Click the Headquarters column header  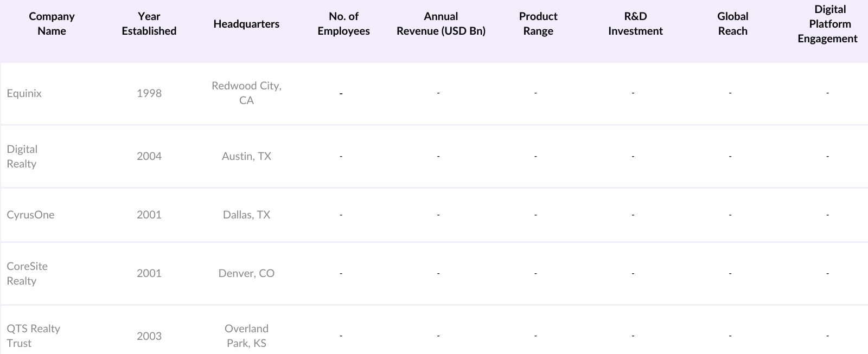[x=246, y=24]
